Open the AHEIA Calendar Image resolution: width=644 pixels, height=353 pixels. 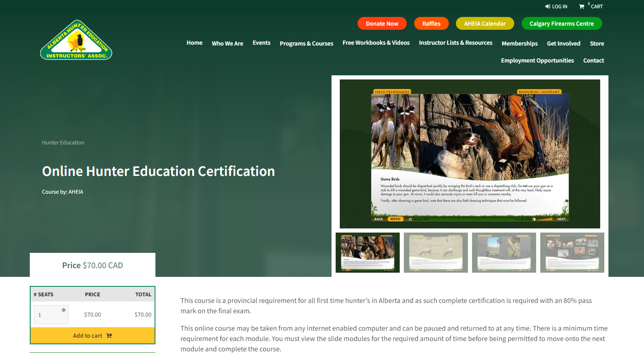[484, 23]
